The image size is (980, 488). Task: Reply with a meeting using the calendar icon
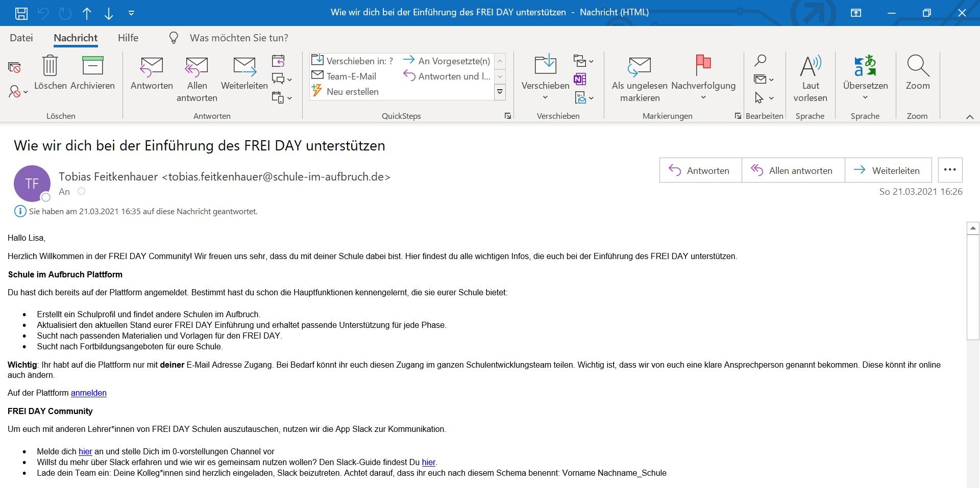coord(278,61)
